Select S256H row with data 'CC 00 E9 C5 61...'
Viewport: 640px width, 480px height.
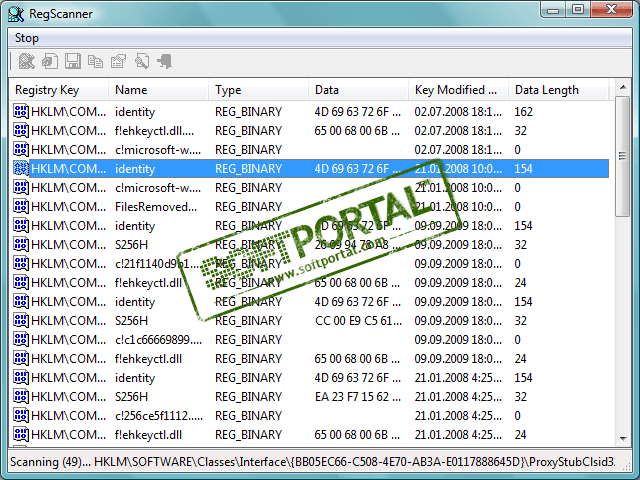point(310,321)
